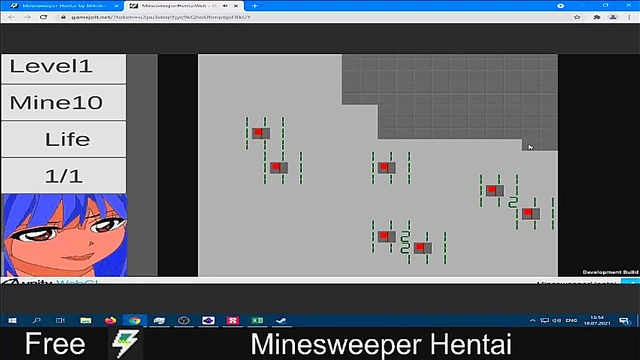Open the taskbar clock and date

tap(597, 320)
